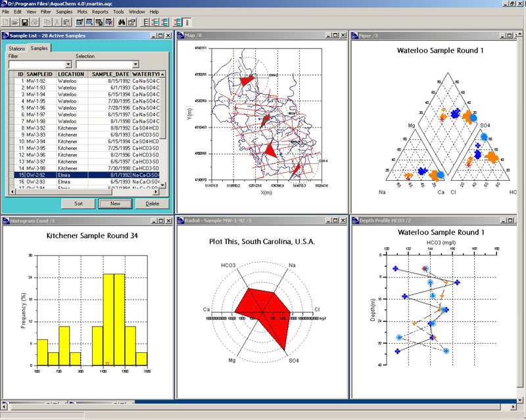This screenshot has height=420, width=526.
Task: Click main window vertical scroll down arrow
Action: [520, 400]
